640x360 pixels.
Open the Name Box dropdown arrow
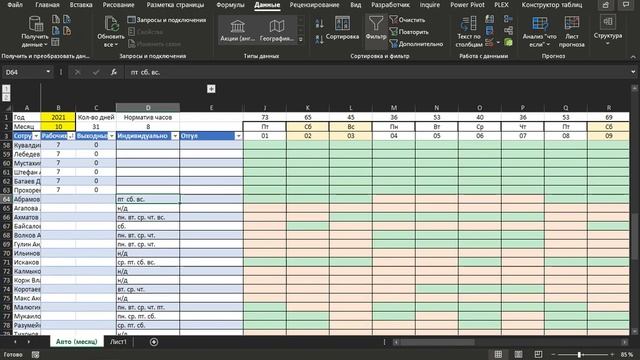(x=48, y=72)
